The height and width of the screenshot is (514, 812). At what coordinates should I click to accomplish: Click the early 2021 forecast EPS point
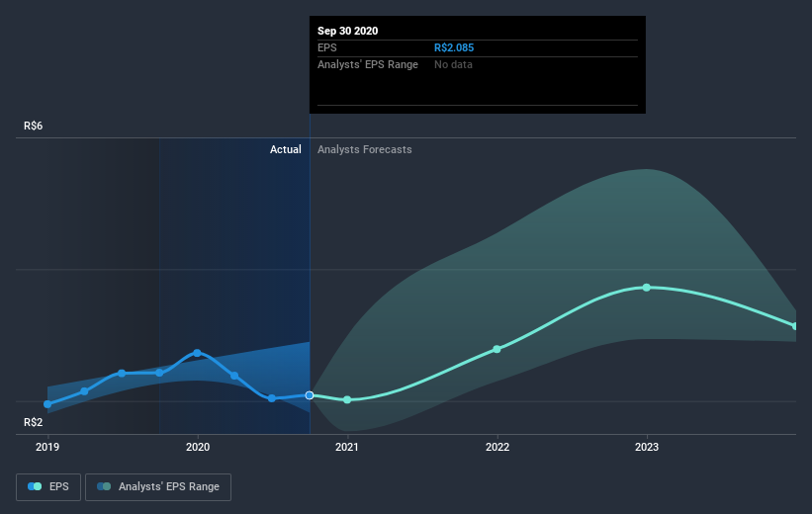pyautogui.click(x=347, y=399)
